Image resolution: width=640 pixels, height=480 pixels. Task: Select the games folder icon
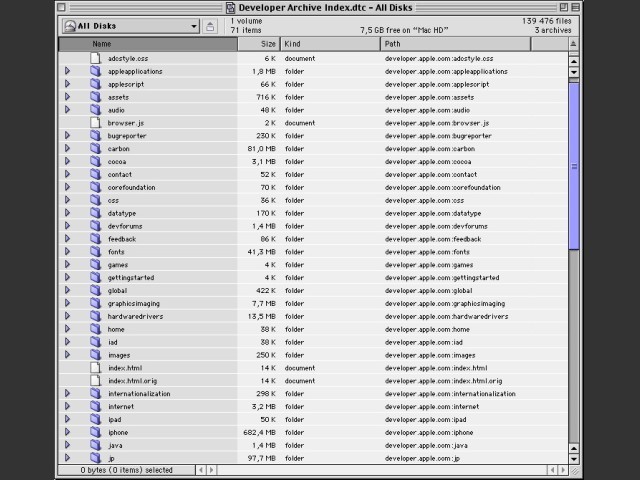pyautogui.click(x=96, y=264)
